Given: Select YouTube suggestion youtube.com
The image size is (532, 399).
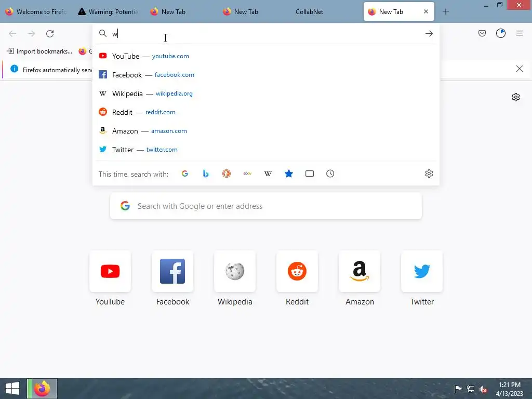Looking at the screenshot, I should [265, 56].
